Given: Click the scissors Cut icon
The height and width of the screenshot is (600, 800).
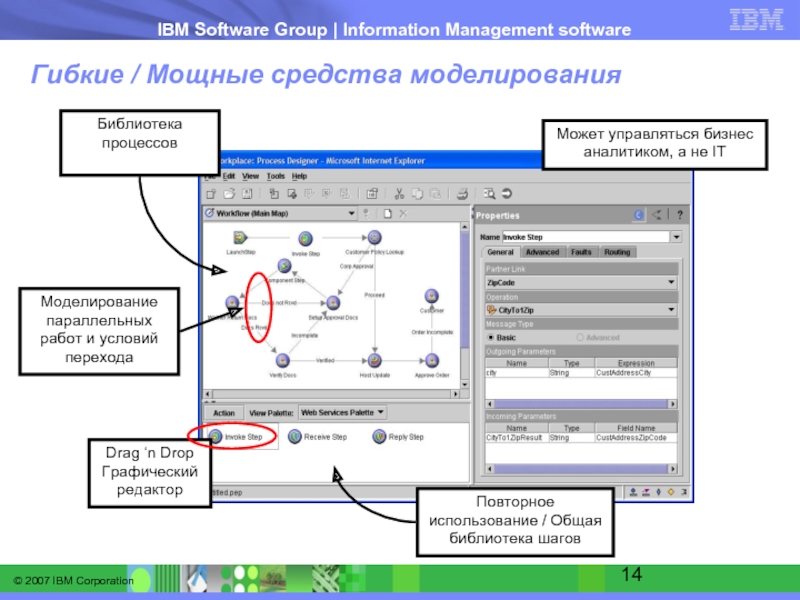Looking at the screenshot, I should (x=399, y=194).
